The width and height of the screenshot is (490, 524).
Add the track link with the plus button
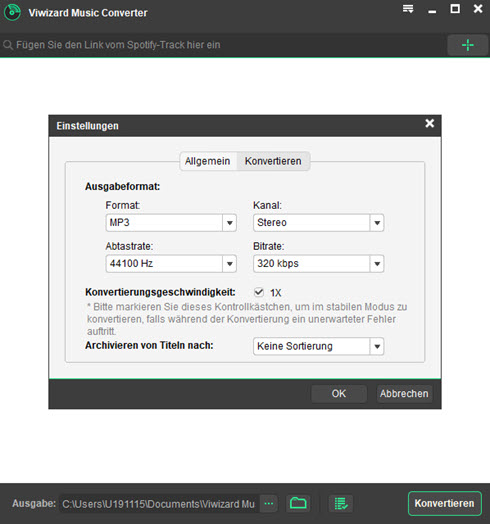[468, 45]
